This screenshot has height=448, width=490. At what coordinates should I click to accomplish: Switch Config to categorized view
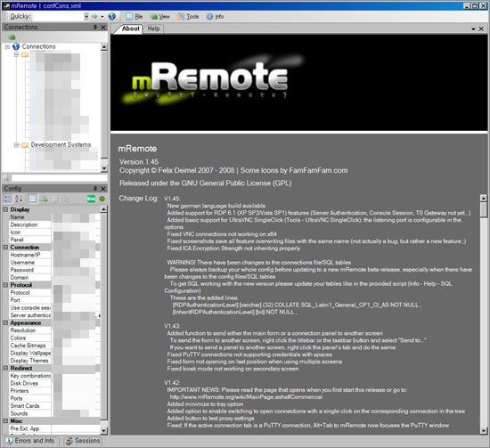coord(7,199)
